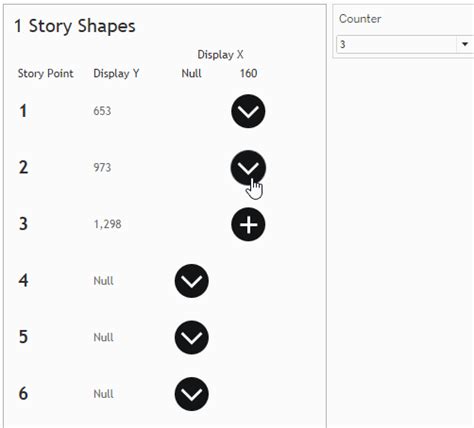
Task: Select story point number 6 row label
Action: click(23, 394)
